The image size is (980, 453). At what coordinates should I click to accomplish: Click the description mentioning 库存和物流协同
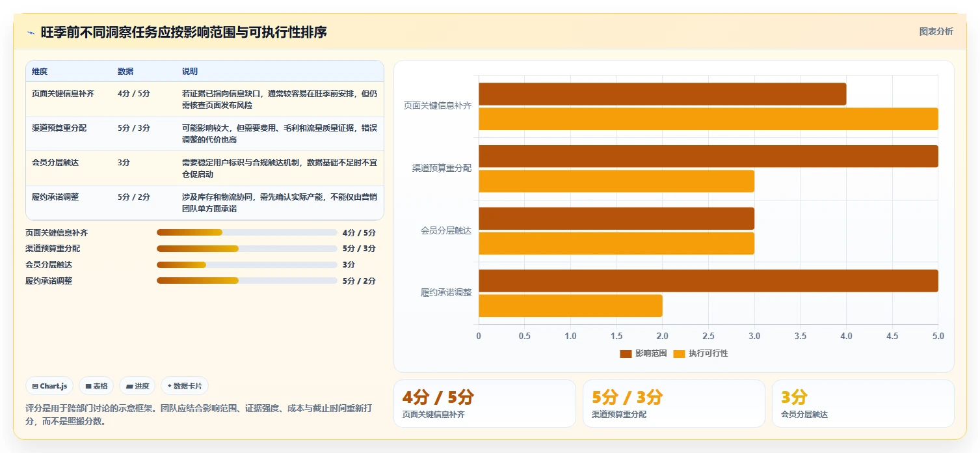(x=280, y=203)
